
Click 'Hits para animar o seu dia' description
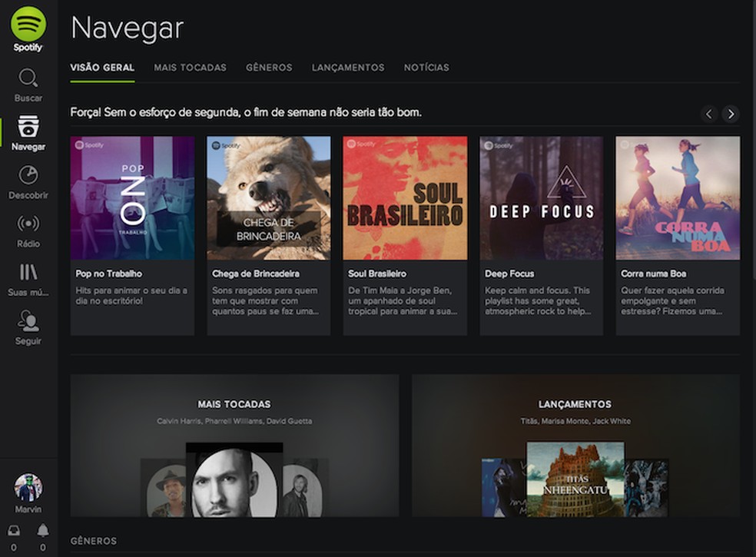pos(131,296)
